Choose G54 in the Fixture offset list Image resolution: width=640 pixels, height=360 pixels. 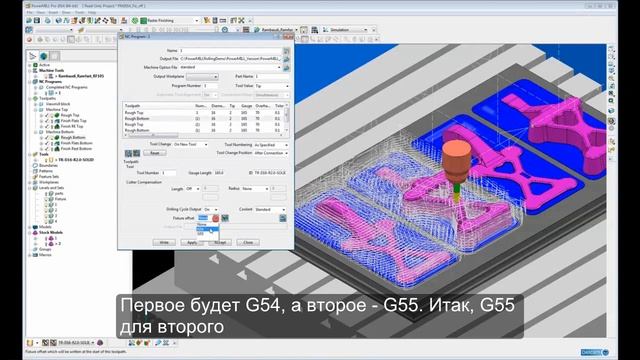coord(207,229)
